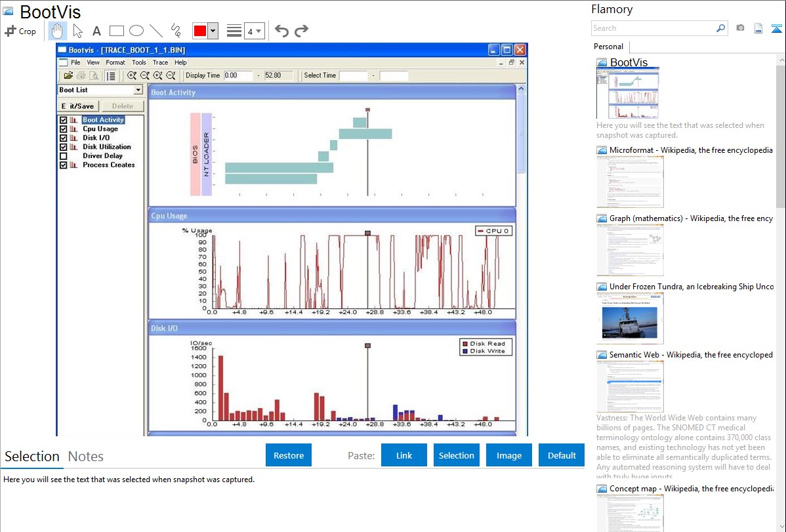Click the BootVis snapshot icon in Flamory list

tap(602, 63)
